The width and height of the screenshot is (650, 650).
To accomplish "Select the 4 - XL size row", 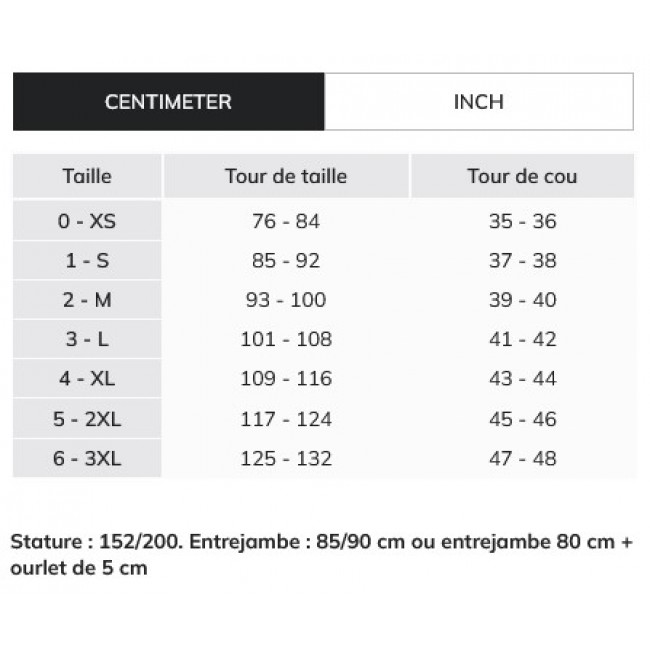I will coord(87,379).
